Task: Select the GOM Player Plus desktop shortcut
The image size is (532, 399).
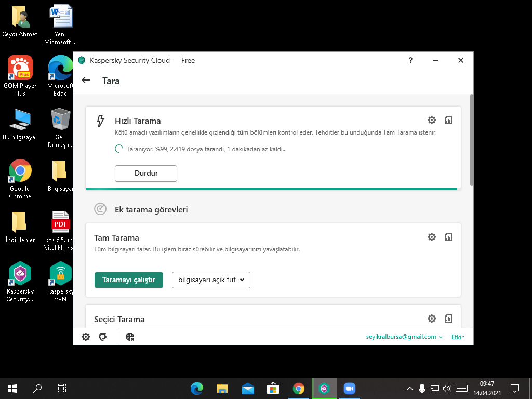Action: 20,76
